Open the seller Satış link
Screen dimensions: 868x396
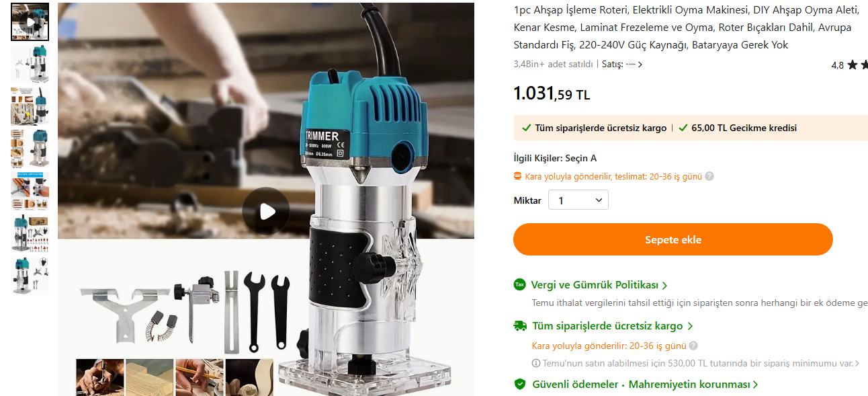(x=622, y=65)
